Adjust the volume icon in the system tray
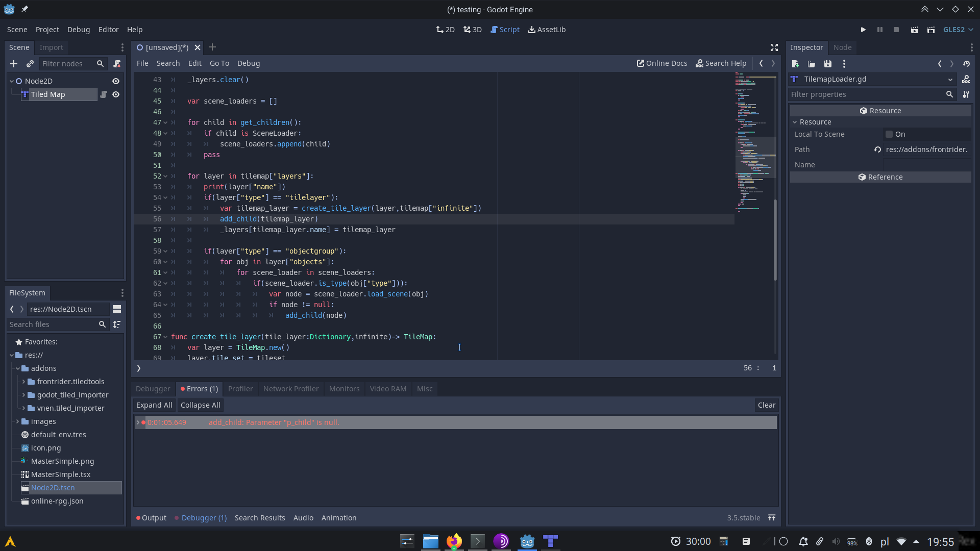 point(837,541)
